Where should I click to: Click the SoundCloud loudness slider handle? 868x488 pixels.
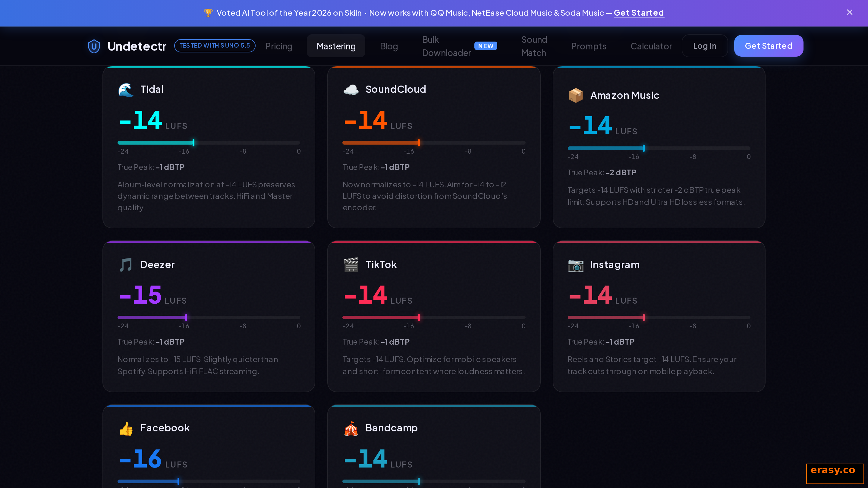click(x=419, y=143)
